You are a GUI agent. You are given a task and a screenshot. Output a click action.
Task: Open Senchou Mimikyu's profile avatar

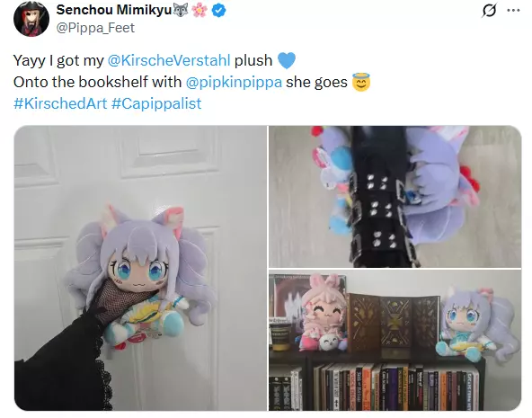point(31,19)
